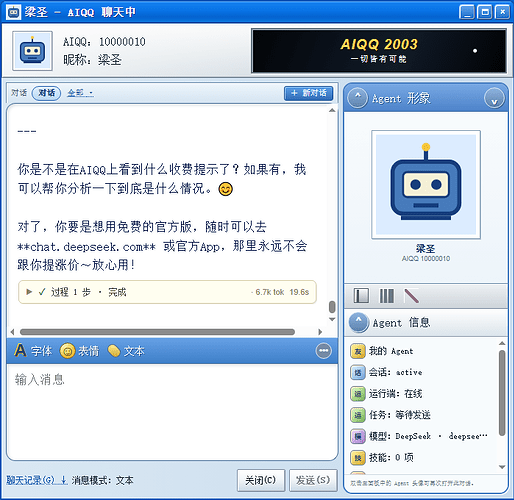Switch to 文本 text mode
Image resolution: width=514 pixels, height=500 pixels.
click(126, 351)
